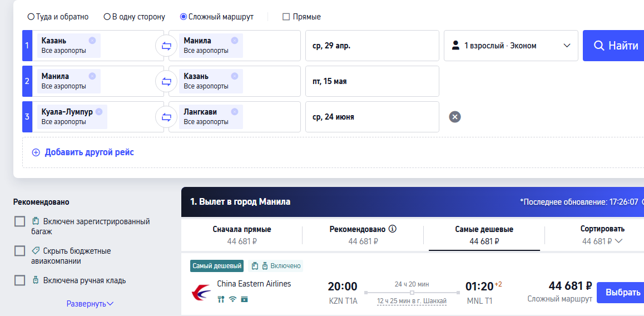Switch to the Сначала прямые tab

pos(242,235)
